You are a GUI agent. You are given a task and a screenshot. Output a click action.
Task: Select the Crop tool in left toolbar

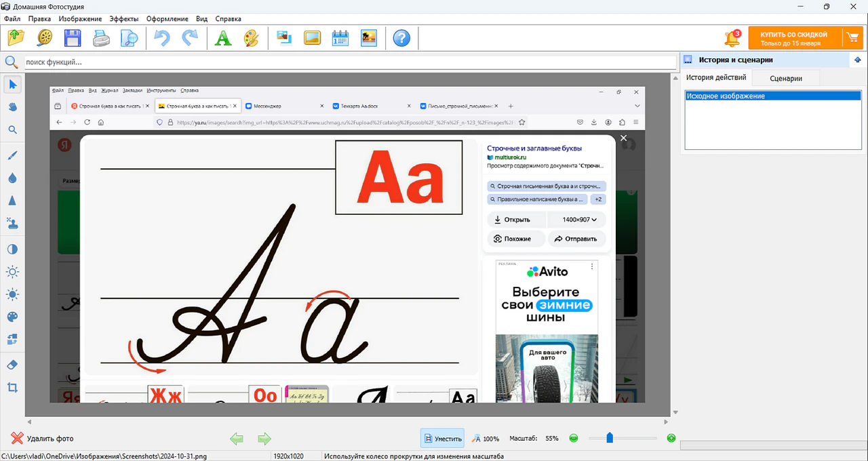coord(12,388)
